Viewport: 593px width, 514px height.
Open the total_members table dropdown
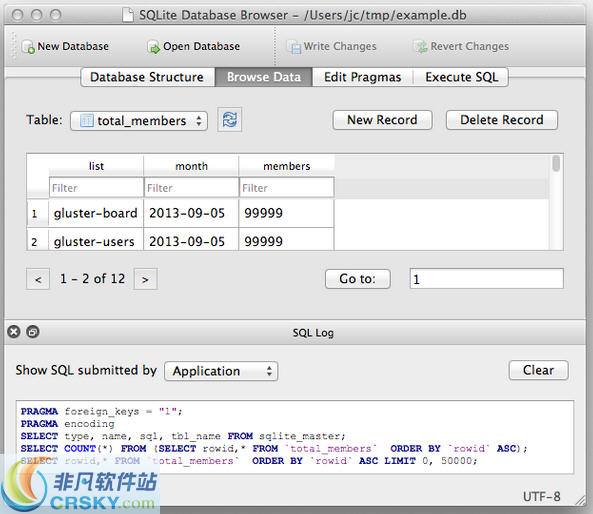coord(139,121)
